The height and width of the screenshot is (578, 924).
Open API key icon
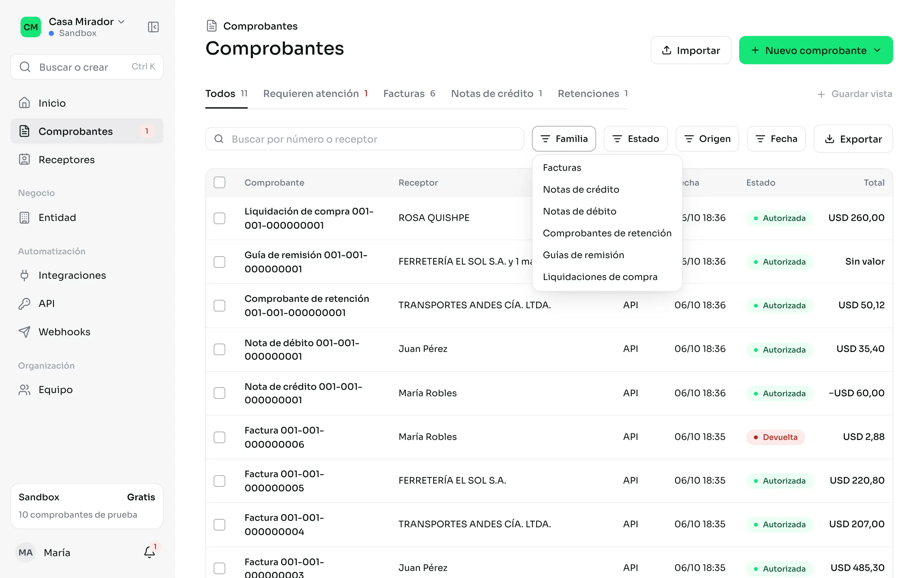click(24, 303)
